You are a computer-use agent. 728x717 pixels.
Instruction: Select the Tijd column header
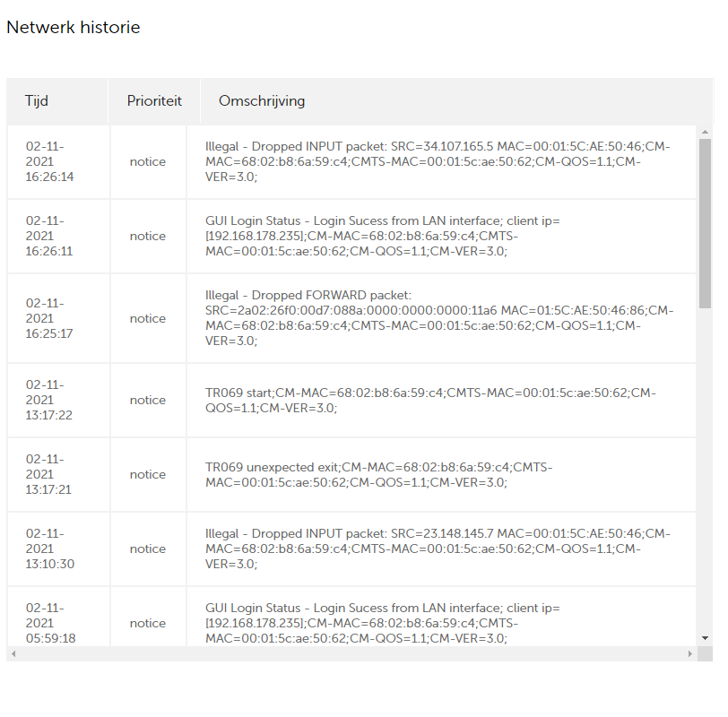point(37,101)
